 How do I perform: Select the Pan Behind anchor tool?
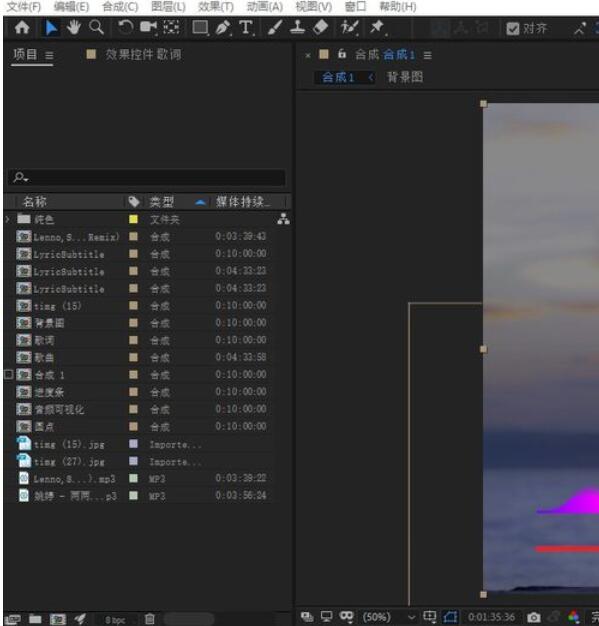click(x=171, y=28)
